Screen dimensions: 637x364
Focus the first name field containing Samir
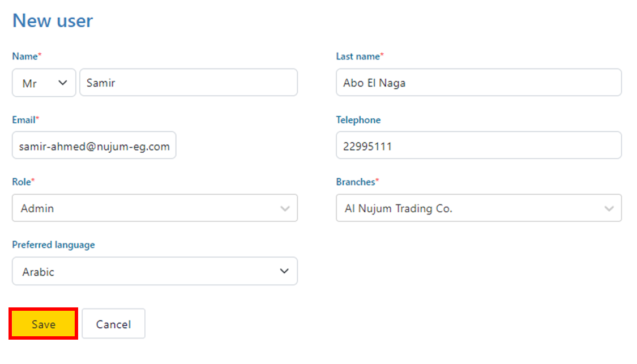coord(188,83)
